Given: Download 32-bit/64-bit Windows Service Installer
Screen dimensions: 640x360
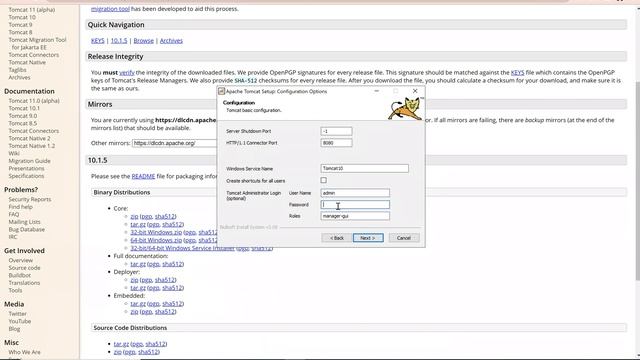Looking at the screenshot, I should tap(182, 248).
